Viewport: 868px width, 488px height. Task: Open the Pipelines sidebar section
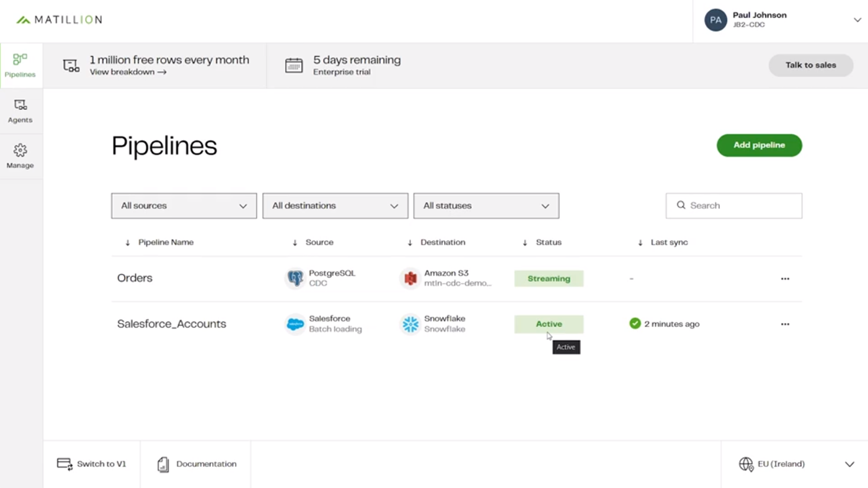pyautogui.click(x=20, y=65)
